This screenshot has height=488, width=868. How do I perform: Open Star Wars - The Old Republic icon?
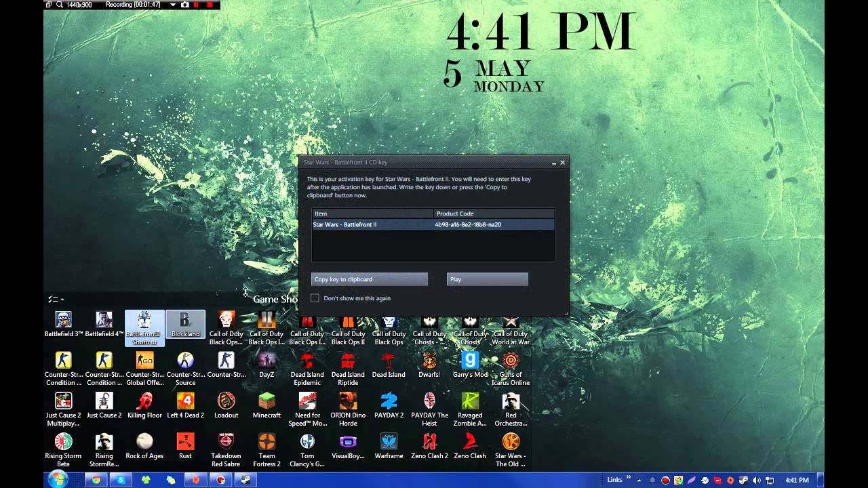point(511,450)
